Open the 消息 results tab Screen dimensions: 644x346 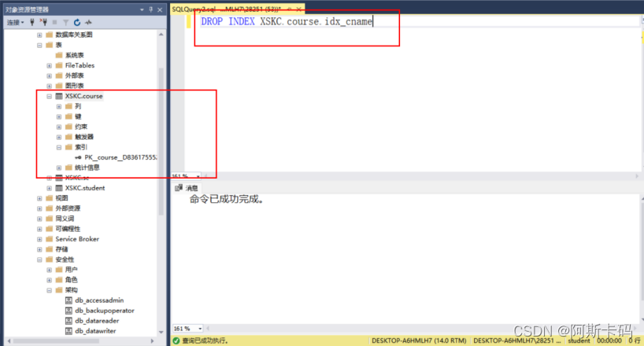(x=187, y=188)
